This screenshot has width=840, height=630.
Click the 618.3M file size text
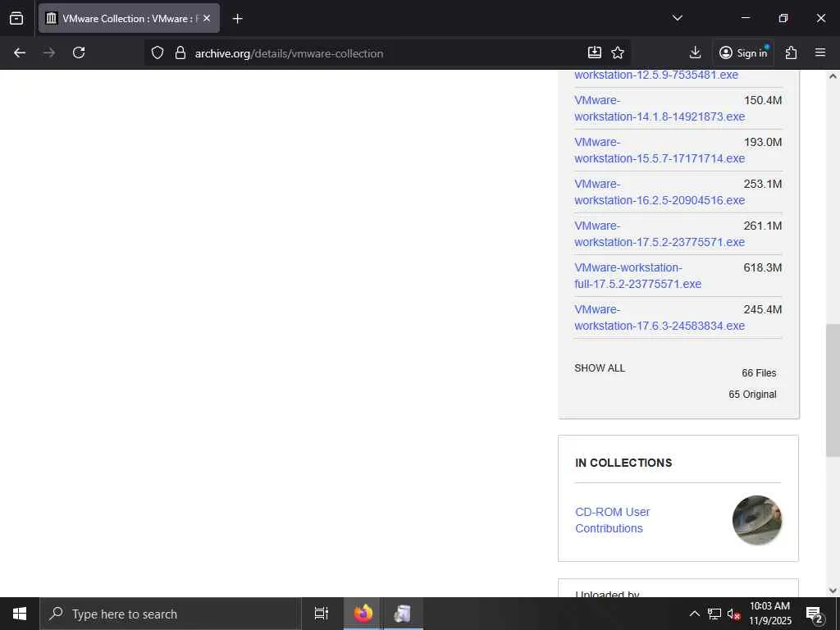tap(762, 267)
